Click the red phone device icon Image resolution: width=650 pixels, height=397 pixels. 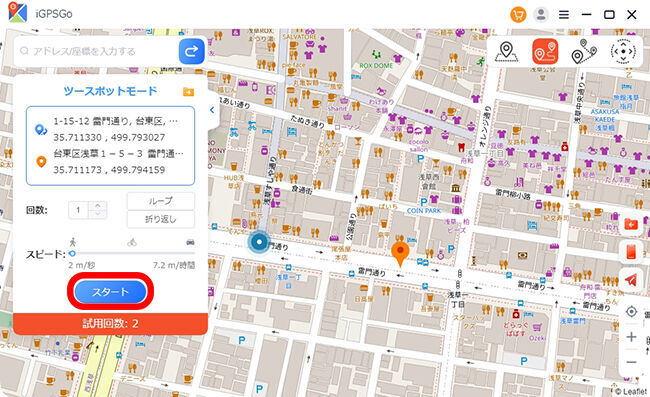631,252
